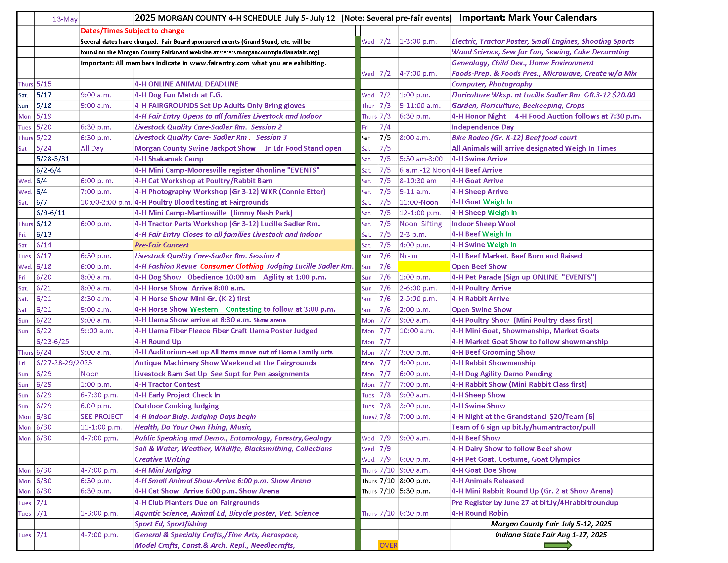
Task: Click green Western text in Horse Show row
Action: (x=204, y=309)
